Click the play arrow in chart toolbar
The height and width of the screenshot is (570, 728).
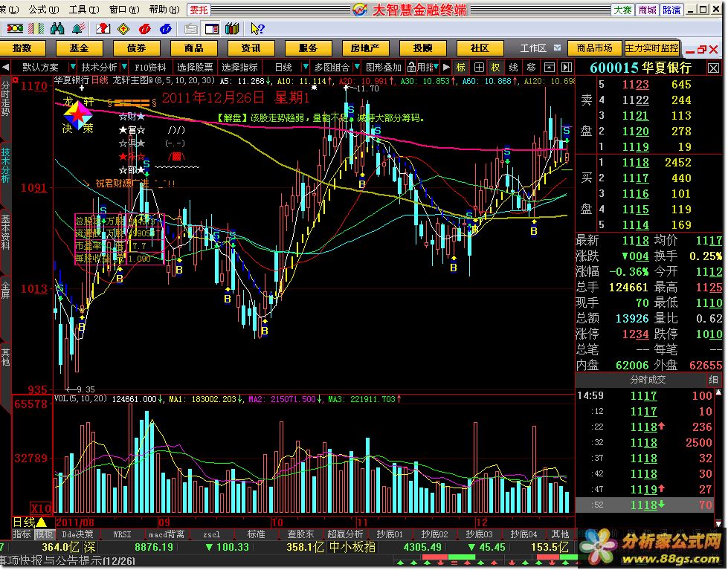[446, 68]
